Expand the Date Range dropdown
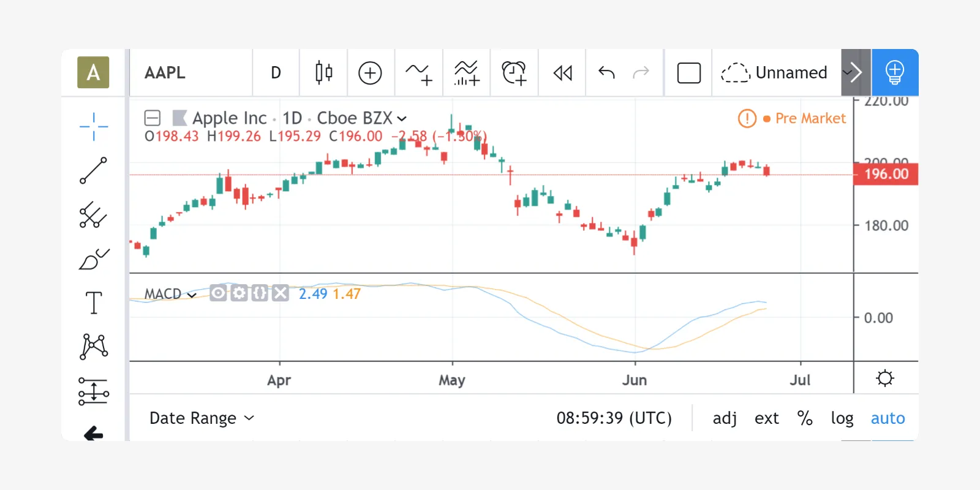 [202, 418]
